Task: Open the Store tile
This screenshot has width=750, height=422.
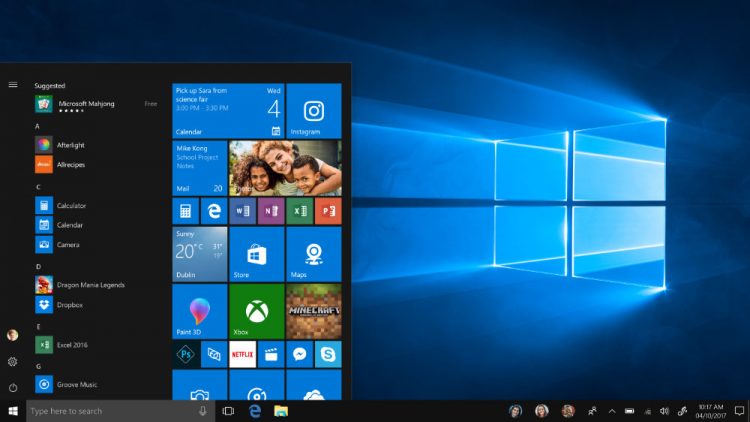Action: (257, 254)
